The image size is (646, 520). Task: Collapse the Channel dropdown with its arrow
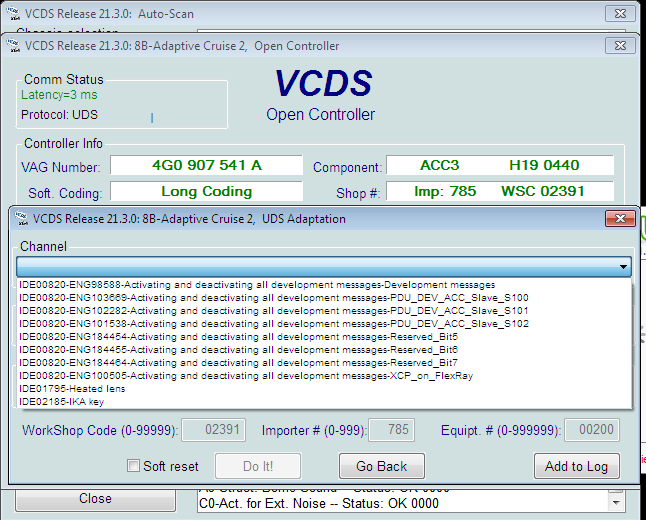(623, 267)
